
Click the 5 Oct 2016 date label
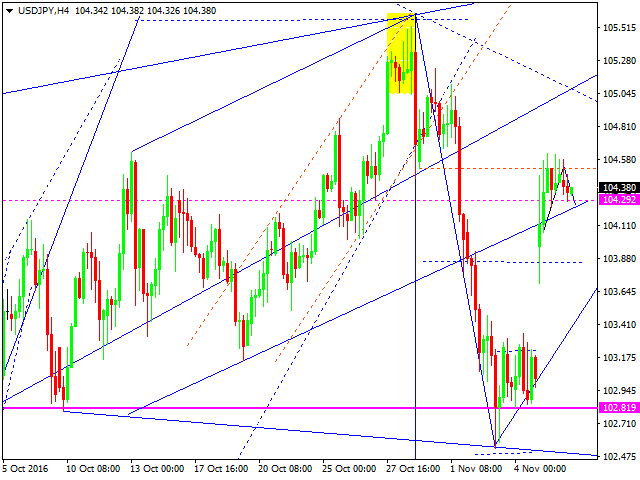coord(26,469)
